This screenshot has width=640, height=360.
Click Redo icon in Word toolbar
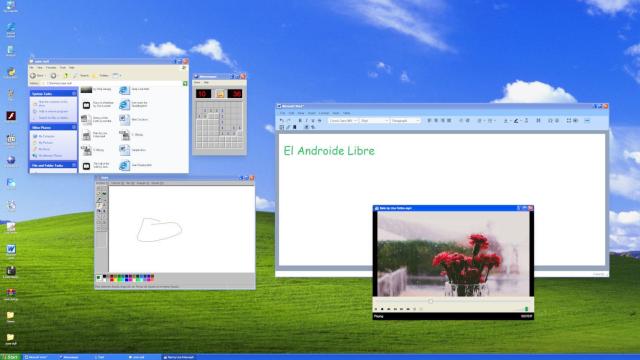(288, 121)
